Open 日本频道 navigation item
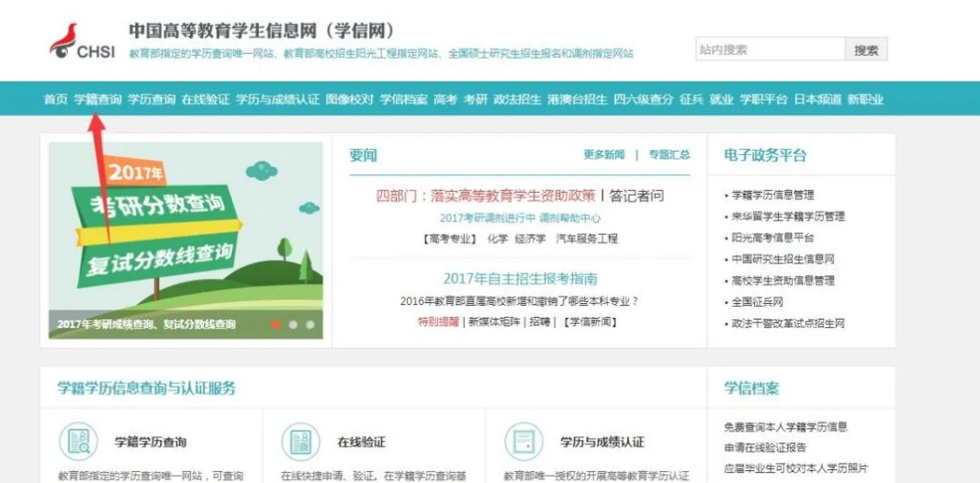This screenshot has width=980, height=483. coord(817,99)
